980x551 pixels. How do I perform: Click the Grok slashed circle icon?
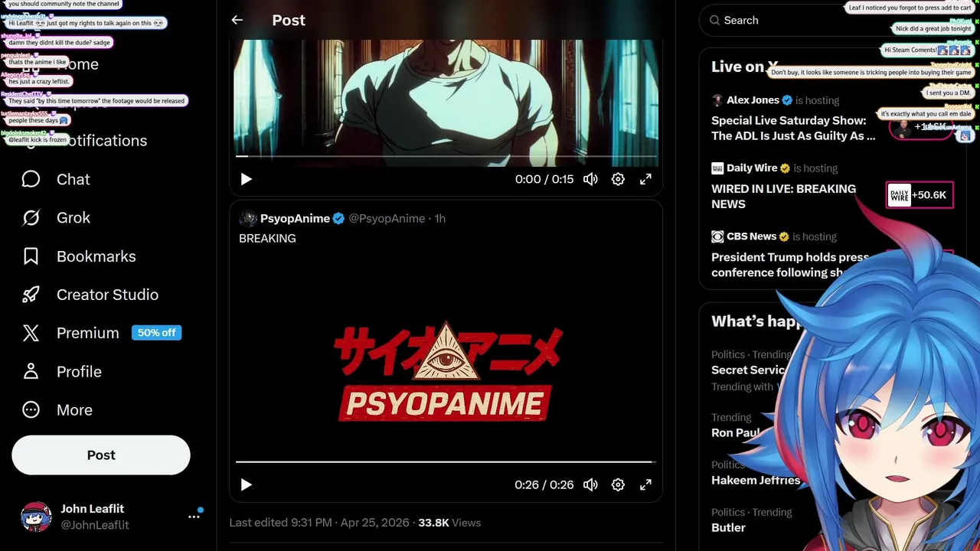31,217
